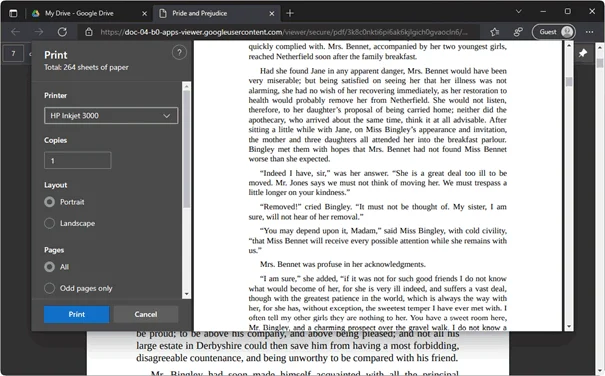Choose Odd pages only option
Screen dimensions: 605x376
[x=49, y=288]
